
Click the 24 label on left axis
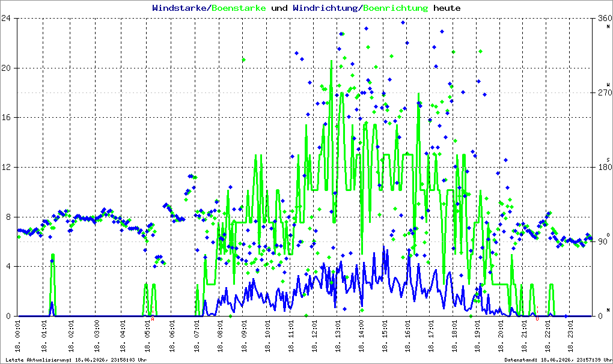point(6,18)
